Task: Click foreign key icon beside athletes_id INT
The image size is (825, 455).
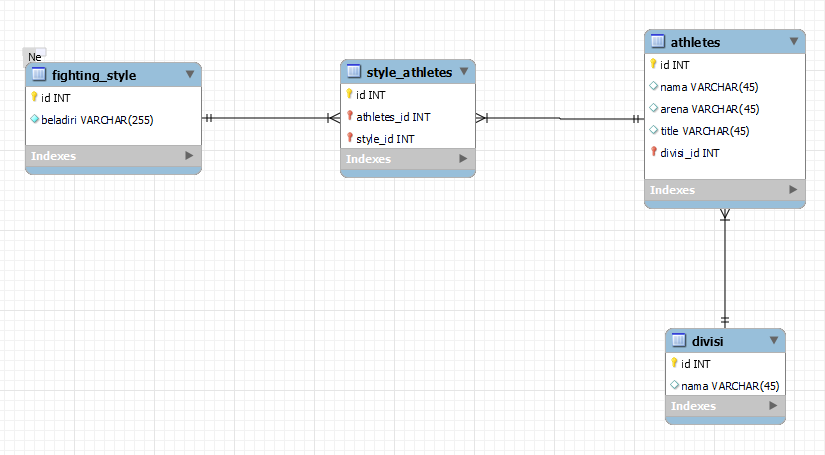Action: pos(349,116)
